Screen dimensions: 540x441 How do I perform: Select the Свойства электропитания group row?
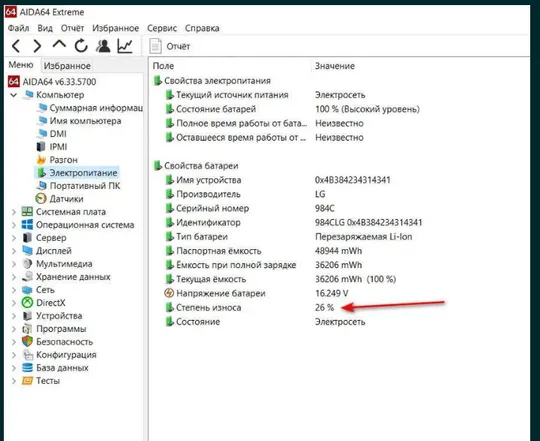click(x=212, y=81)
